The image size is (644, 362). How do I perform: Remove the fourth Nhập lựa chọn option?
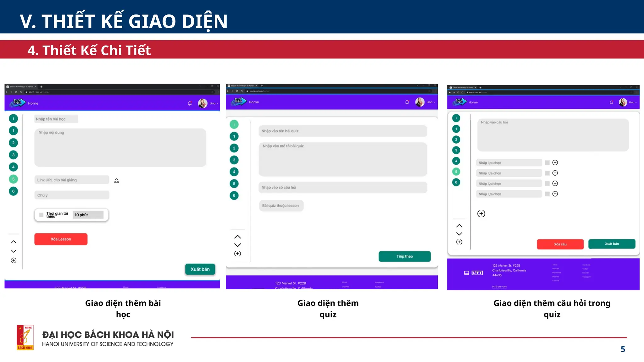tap(555, 194)
